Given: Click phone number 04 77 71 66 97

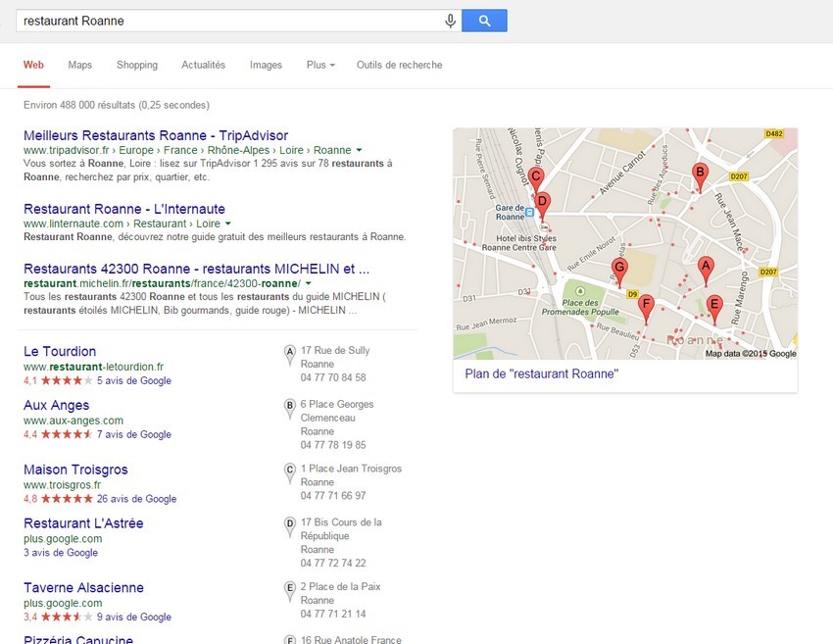Looking at the screenshot, I should (x=333, y=495).
